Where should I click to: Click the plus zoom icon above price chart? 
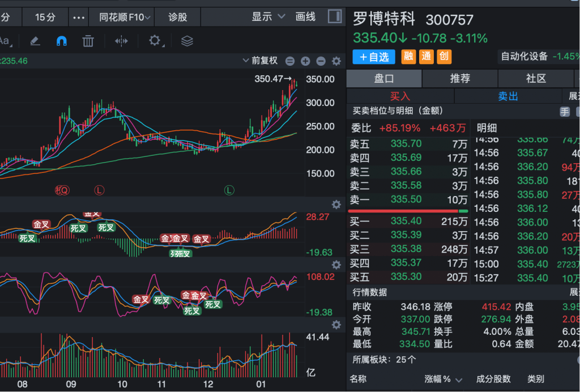point(305,61)
